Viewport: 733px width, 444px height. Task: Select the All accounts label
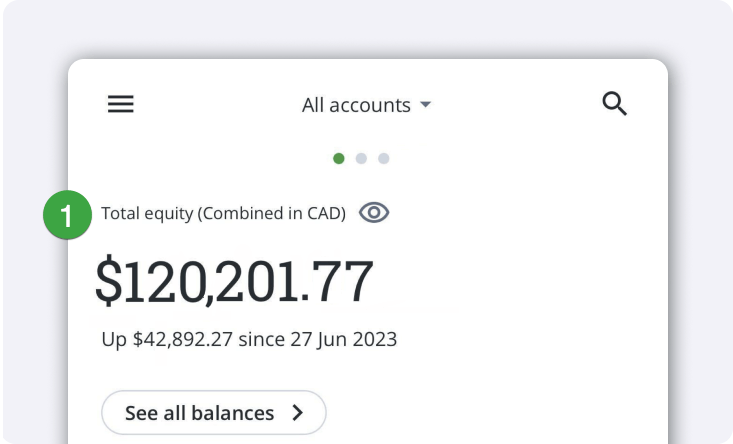(x=356, y=105)
